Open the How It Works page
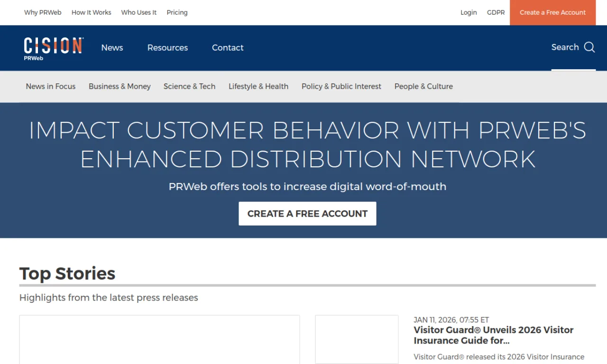The image size is (607, 364). (x=92, y=12)
